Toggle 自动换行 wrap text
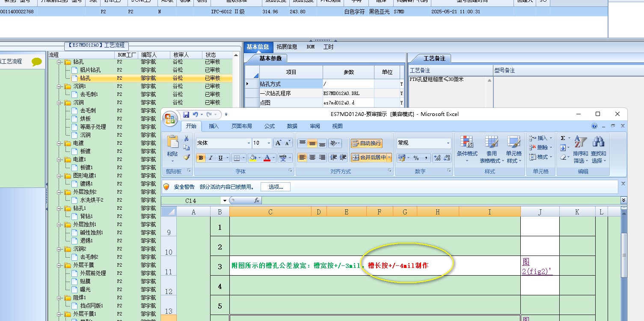This screenshot has width=644, height=321. click(366, 143)
